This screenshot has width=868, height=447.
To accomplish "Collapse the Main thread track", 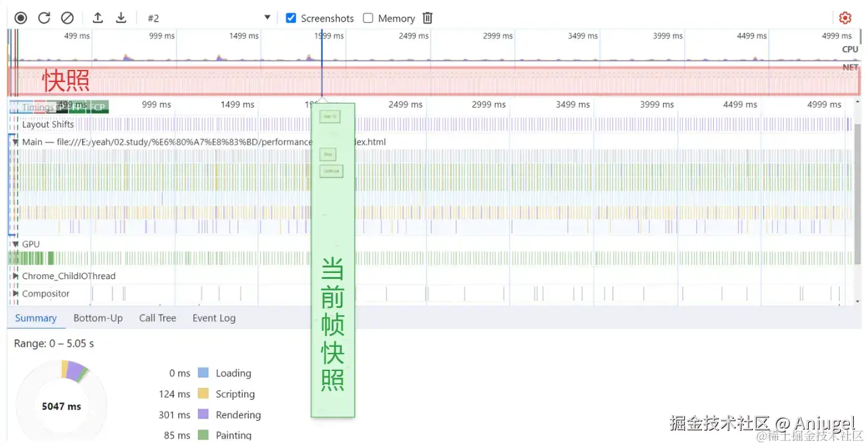I will [x=15, y=142].
